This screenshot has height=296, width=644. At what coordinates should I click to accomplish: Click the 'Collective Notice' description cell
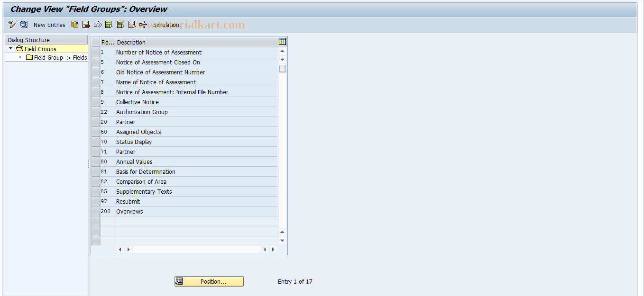tap(197, 102)
